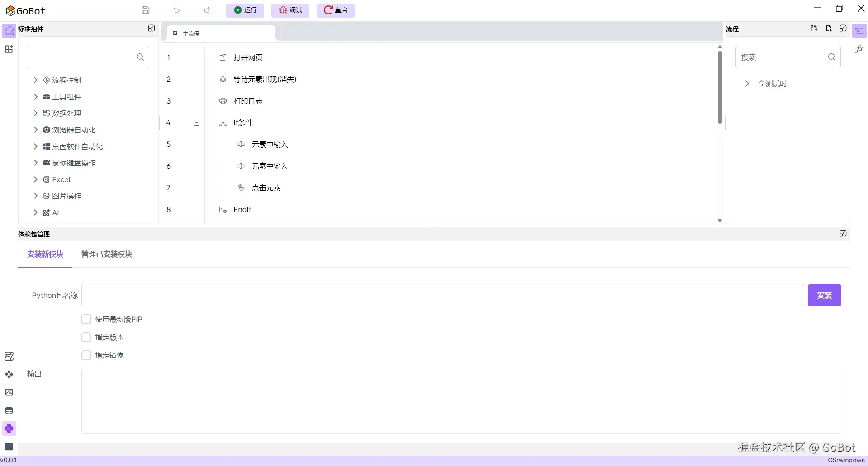868x466 pixels.
Task: Select the EndIf step
Action: pos(242,209)
